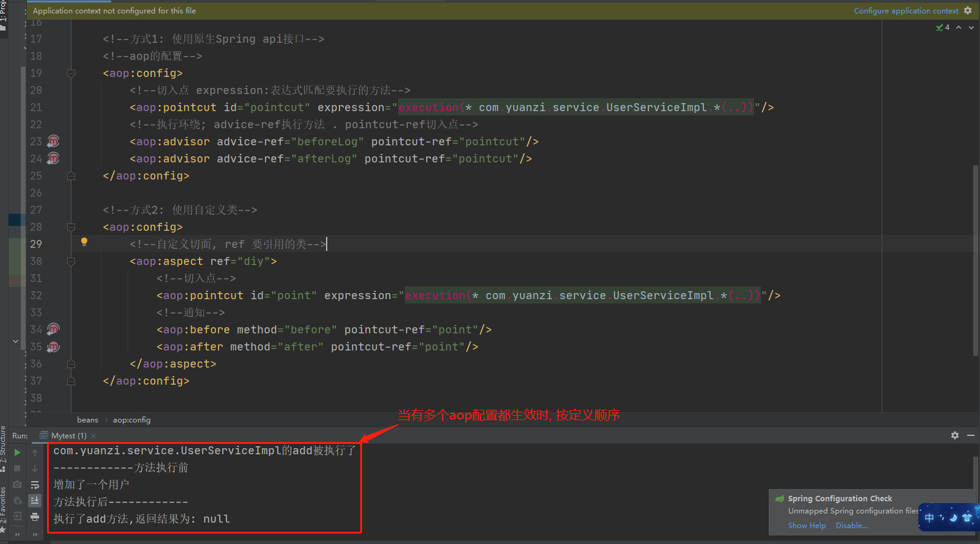The width and height of the screenshot is (980, 544).
Task: Click Configure application context link
Action: (906, 11)
